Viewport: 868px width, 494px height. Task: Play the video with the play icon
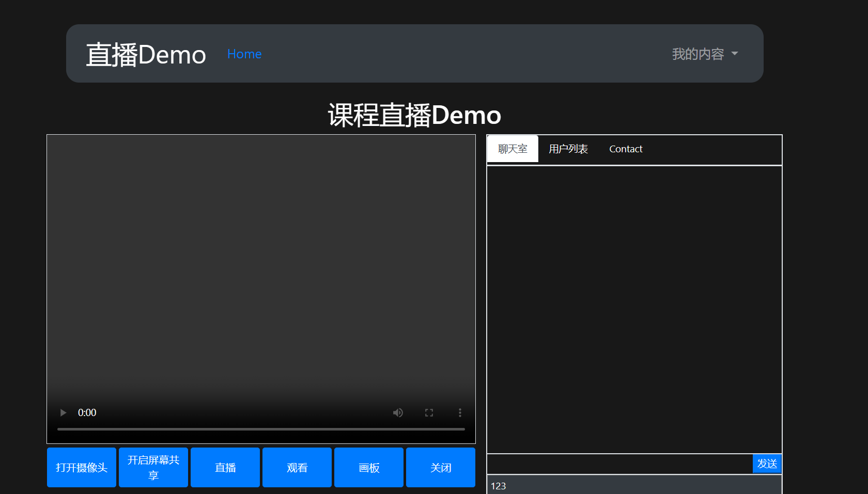point(63,412)
